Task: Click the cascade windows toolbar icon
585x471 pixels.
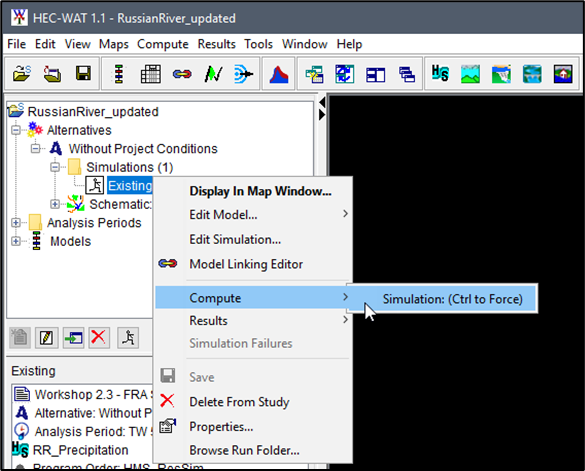Action: (x=407, y=74)
